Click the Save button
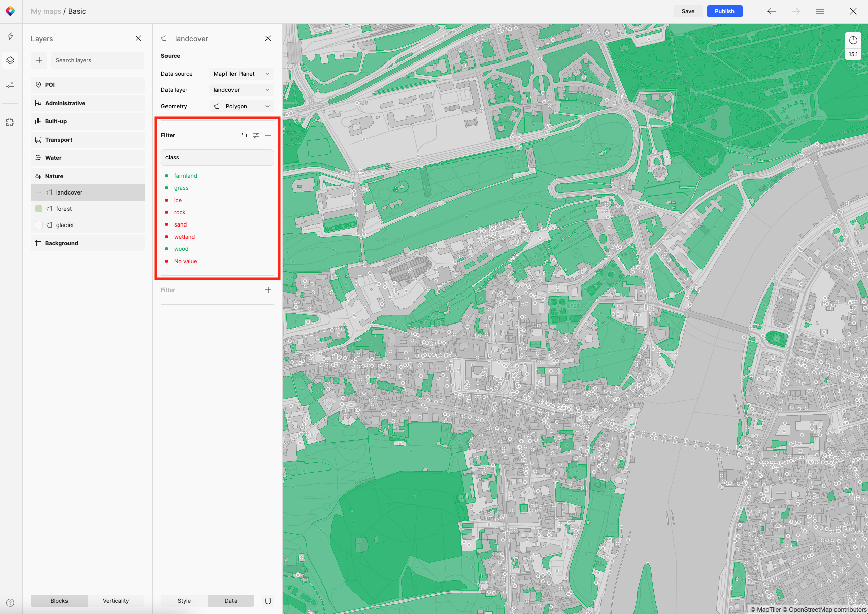868x614 pixels. point(688,11)
